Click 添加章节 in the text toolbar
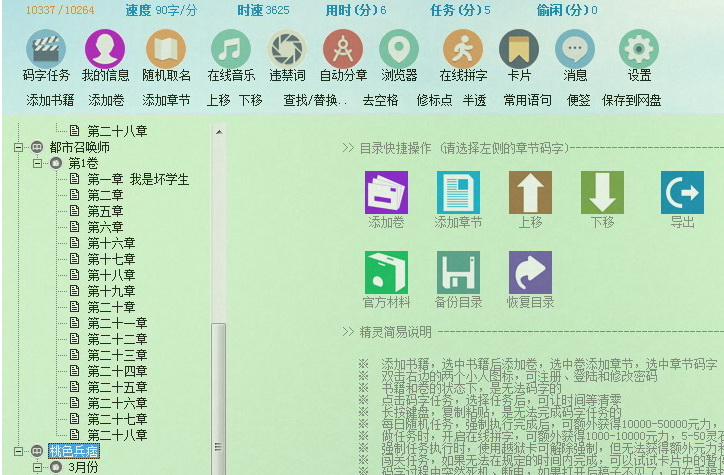This screenshot has height=475, width=724. click(x=166, y=100)
